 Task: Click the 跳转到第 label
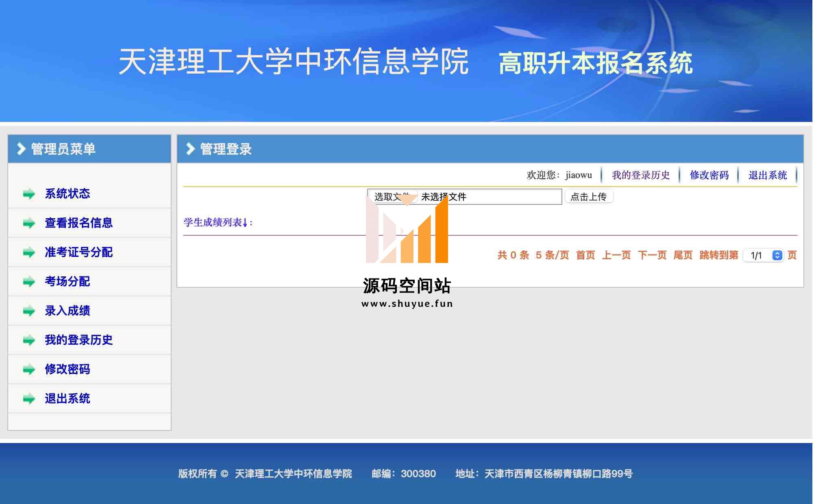point(719,255)
